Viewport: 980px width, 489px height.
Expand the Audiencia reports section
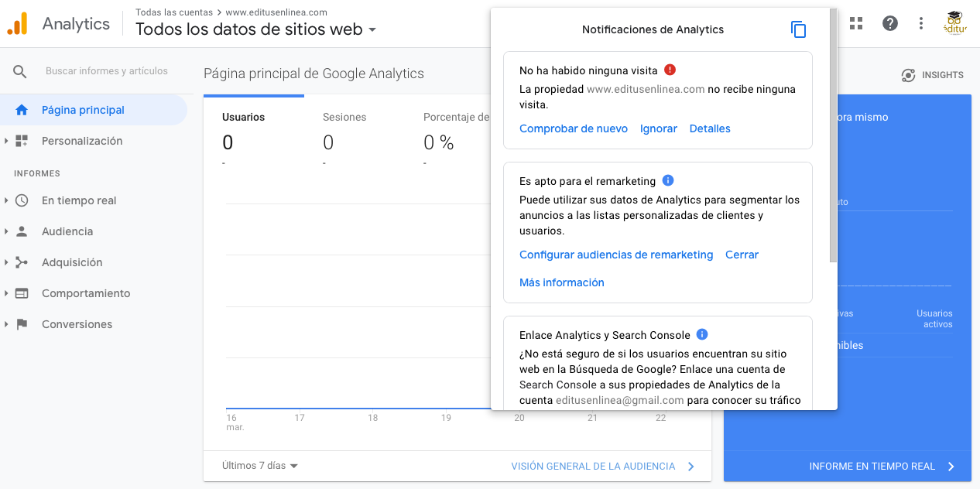[x=67, y=231]
